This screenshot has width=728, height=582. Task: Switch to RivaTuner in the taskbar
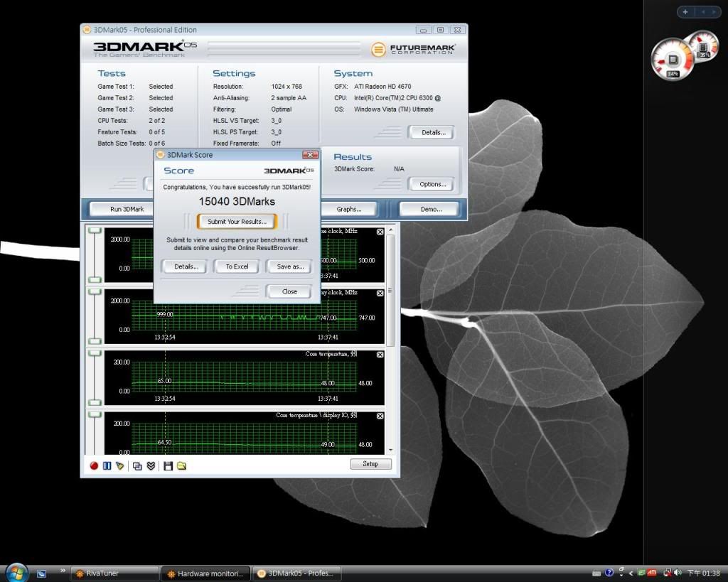116,573
